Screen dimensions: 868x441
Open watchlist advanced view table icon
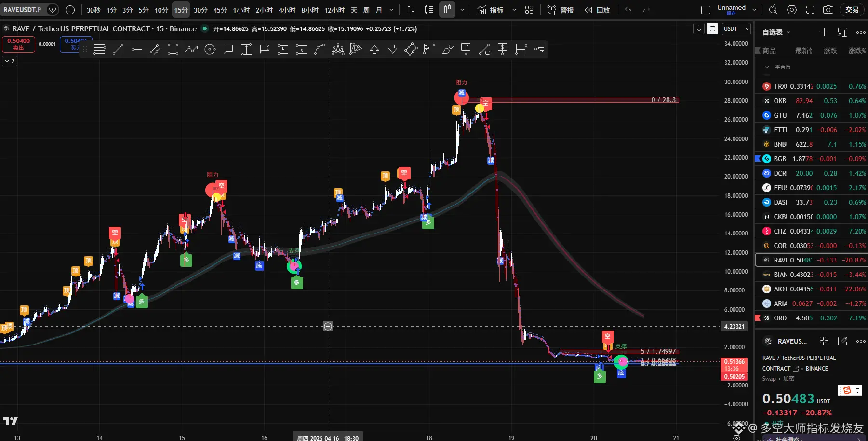pos(842,32)
